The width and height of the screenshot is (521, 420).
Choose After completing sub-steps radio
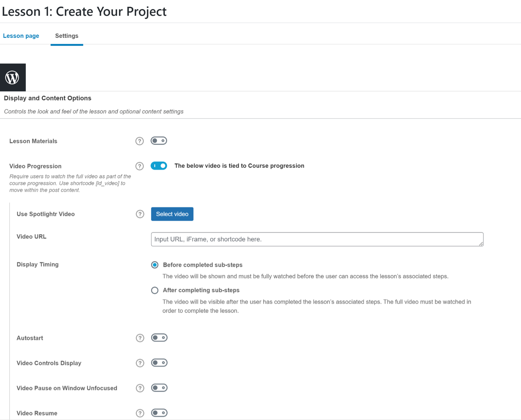coord(155,290)
